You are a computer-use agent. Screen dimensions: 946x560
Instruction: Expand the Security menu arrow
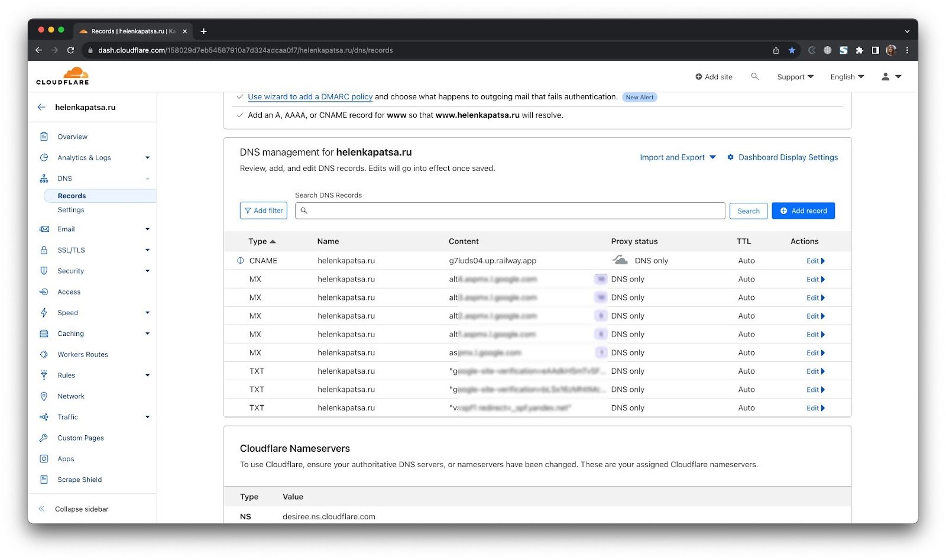tap(147, 271)
